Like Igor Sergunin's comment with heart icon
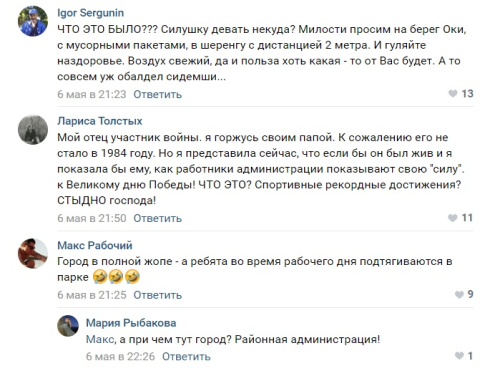 coord(453,94)
